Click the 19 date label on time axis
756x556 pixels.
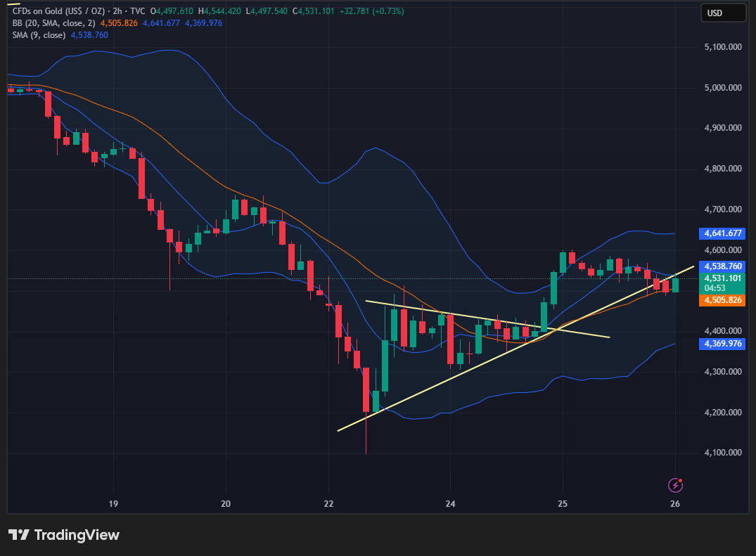click(113, 504)
